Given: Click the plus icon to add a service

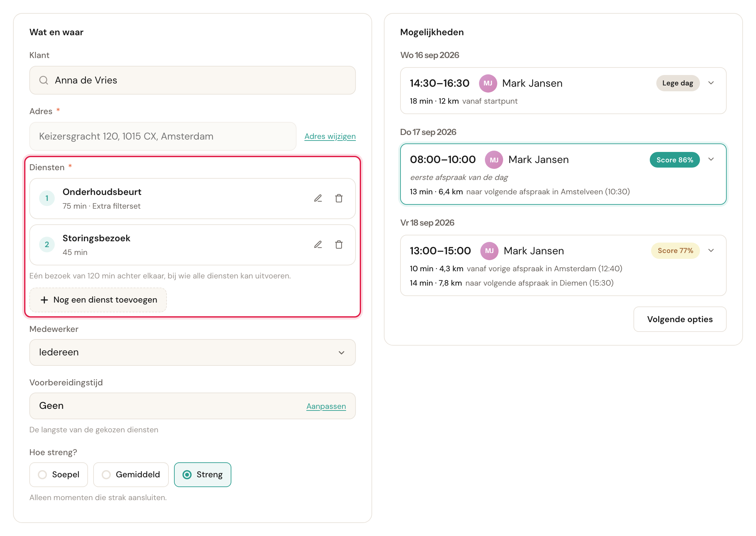Looking at the screenshot, I should click(x=44, y=300).
